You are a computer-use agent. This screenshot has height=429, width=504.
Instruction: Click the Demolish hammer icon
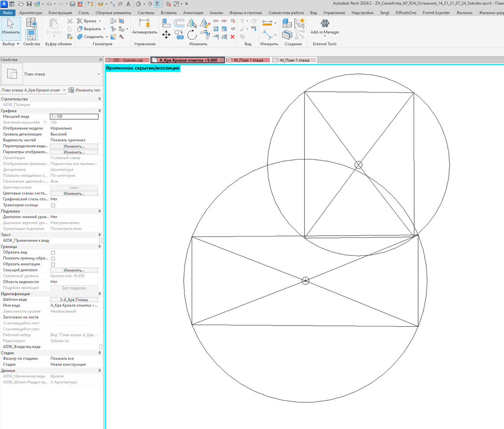pyautogui.click(x=122, y=37)
